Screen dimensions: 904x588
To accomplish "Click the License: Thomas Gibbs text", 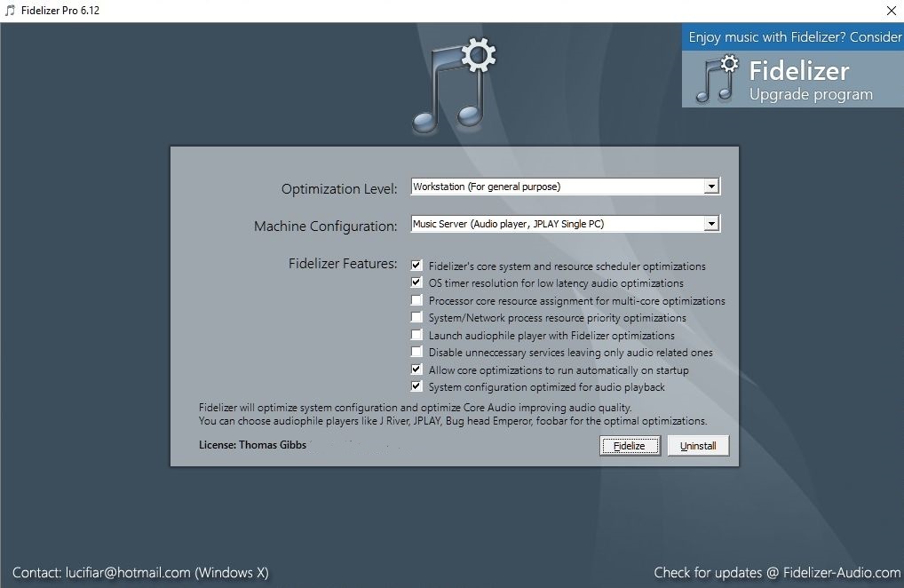I will (x=252, y=445).
